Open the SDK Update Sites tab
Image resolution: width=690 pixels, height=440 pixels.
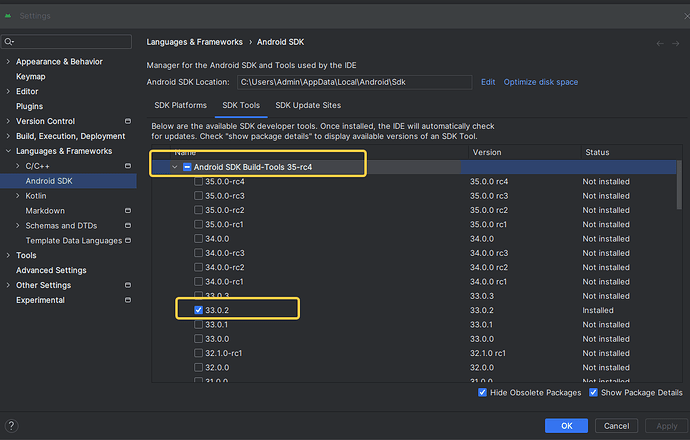point(308,106)
